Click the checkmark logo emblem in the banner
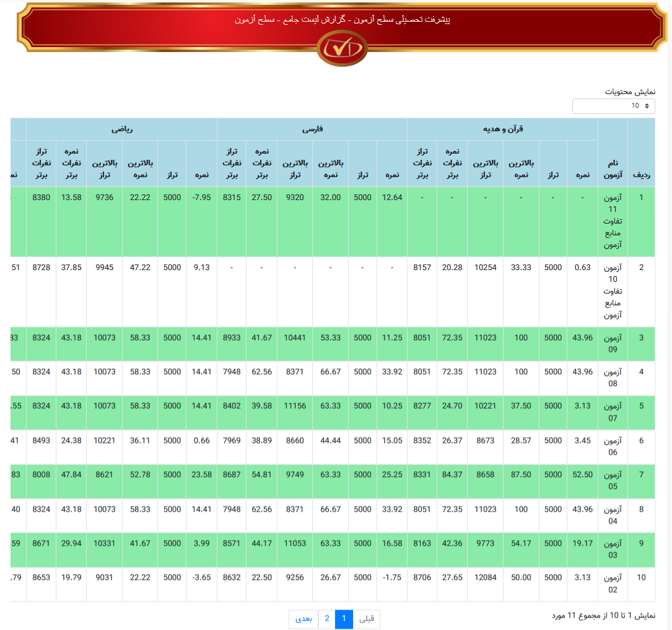The width and height of the screenshot is (672, 630). (342, 48)
